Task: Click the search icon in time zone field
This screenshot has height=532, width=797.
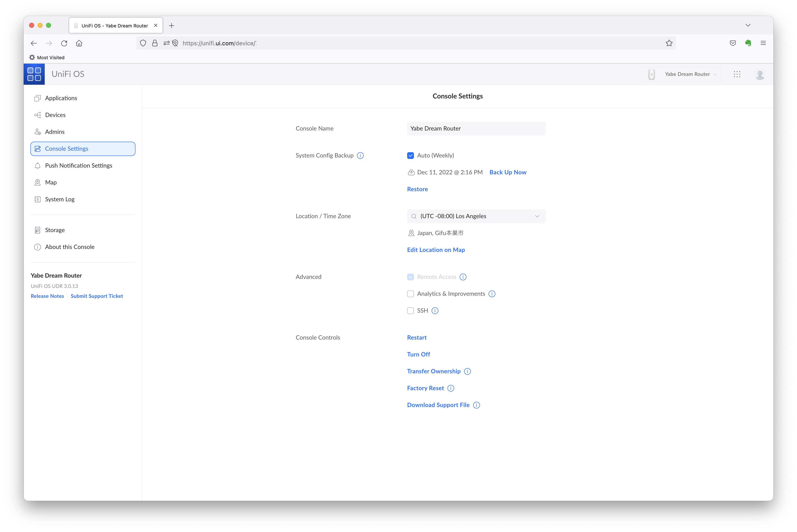Action: tap(414, 216)
